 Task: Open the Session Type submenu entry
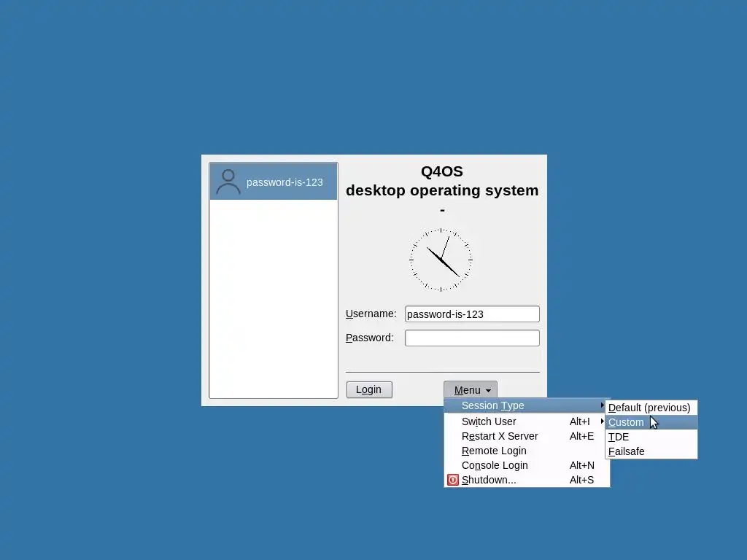click(527, 405)
